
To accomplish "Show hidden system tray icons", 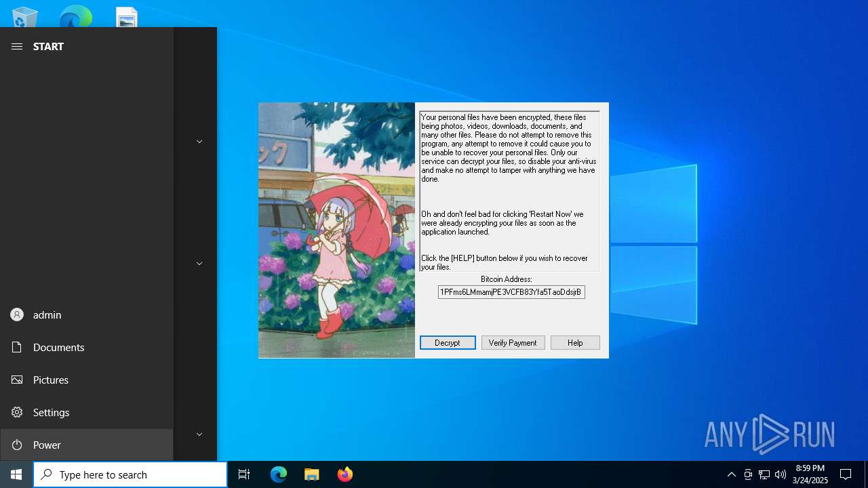I will click(x=732, y=474).
